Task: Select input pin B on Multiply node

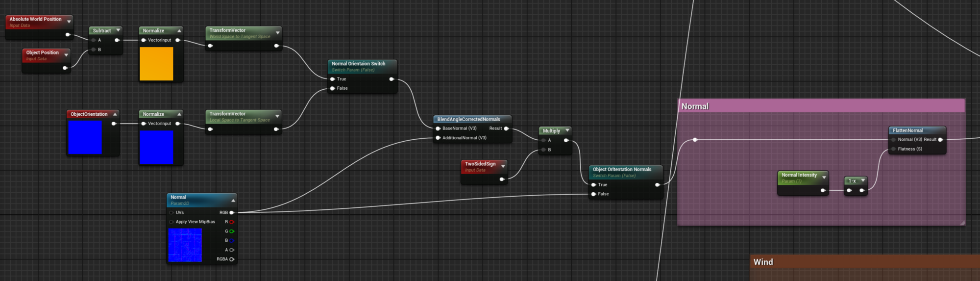Action: pyautogui.click(x=543, y=150)
